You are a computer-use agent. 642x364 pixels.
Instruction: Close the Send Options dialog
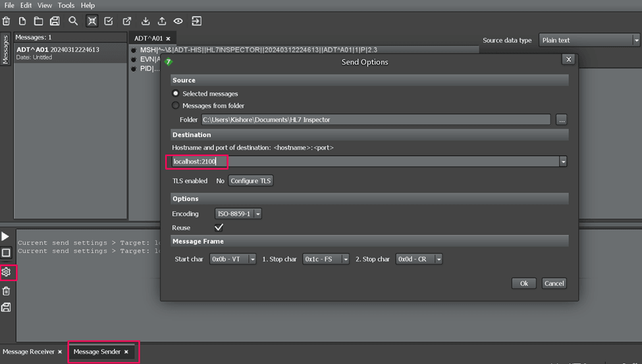point(568,59)
